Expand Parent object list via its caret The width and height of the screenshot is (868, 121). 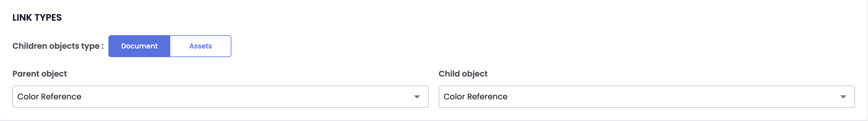tap(417, 97)
